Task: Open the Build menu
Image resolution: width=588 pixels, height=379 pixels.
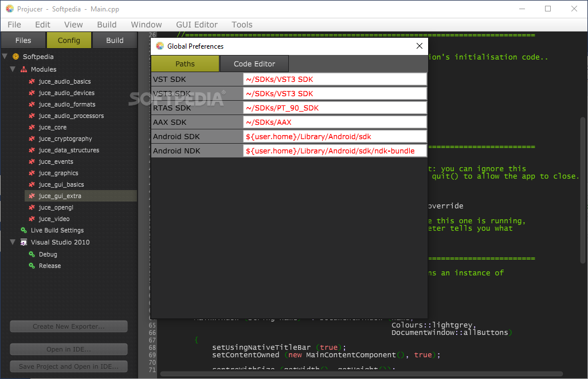Action: click(x=107, y=25)
